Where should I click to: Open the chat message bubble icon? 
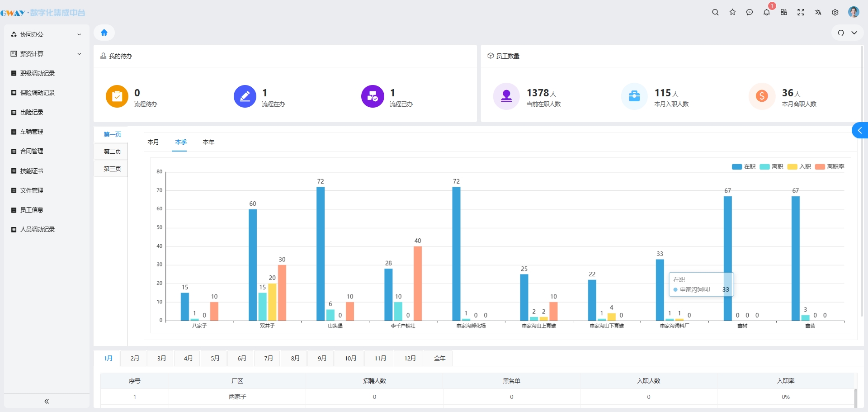(x=750, y=12)
